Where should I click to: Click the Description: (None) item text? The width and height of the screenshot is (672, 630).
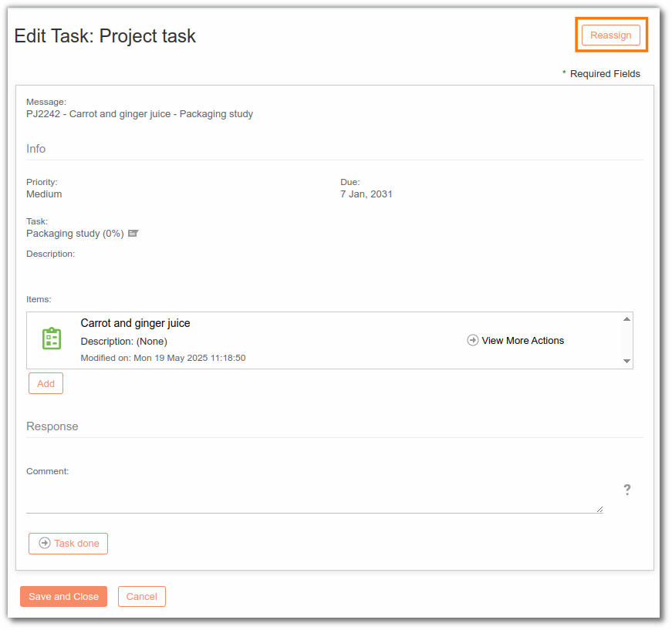(x=124, y=342)
